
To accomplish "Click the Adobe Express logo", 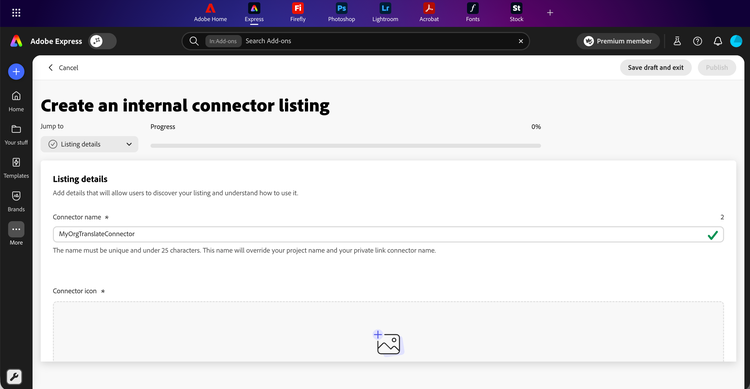I will click(16, 41).
